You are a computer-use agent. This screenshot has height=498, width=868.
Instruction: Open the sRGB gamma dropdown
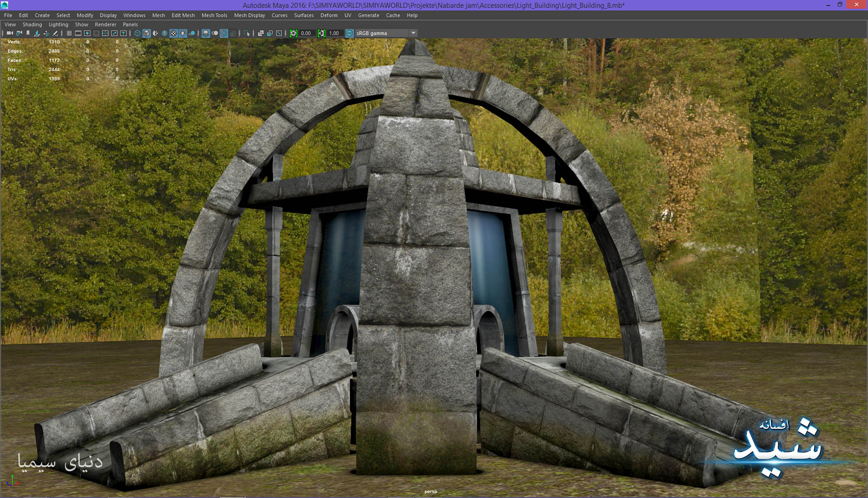413,33
